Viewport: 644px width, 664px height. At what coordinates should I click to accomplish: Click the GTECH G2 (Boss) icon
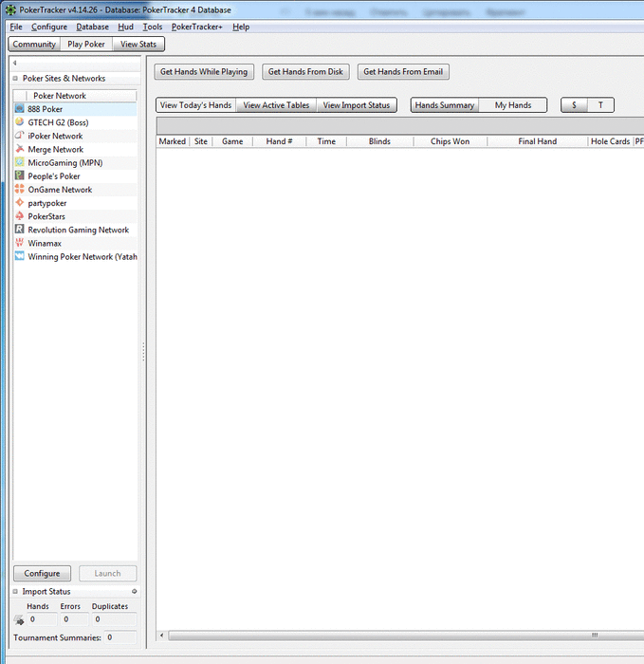point(20,122)
